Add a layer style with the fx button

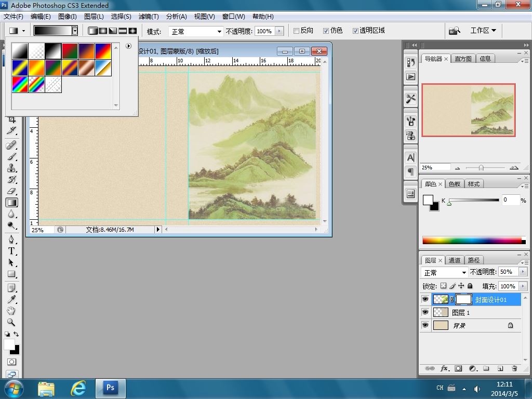pos(445,368)
